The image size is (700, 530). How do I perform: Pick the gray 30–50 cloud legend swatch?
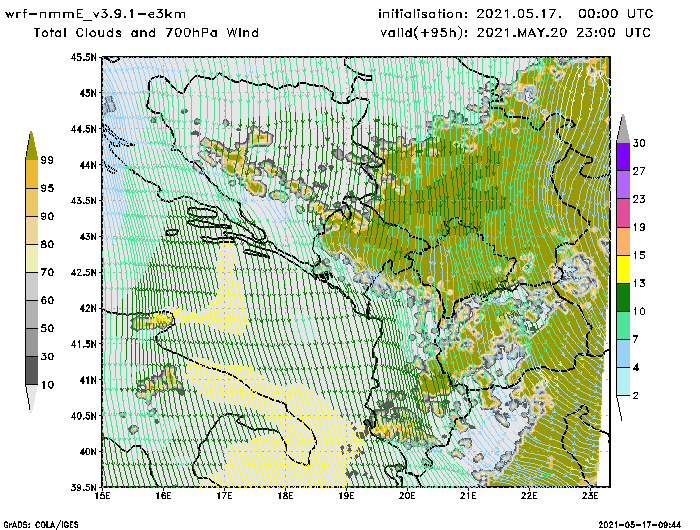click(32, 342)
